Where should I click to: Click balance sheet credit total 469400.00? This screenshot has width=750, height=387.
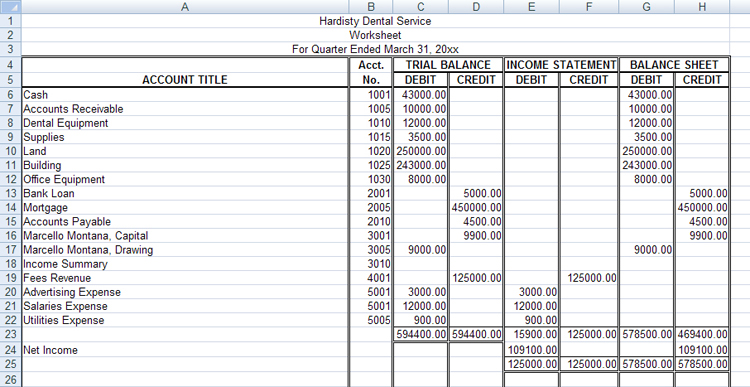[702, 334]
